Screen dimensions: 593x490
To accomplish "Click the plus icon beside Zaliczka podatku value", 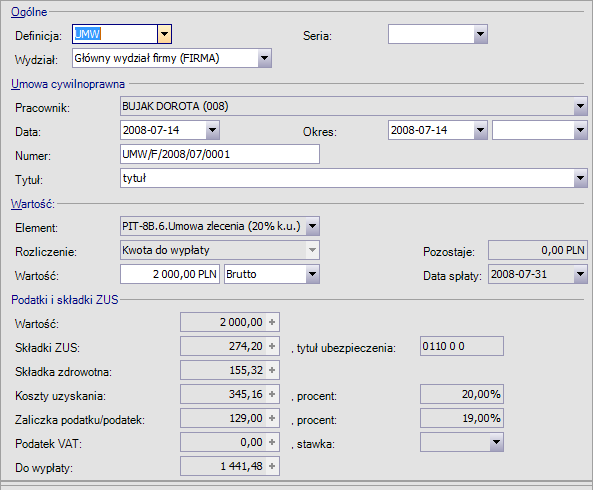I will pos(272,418).
